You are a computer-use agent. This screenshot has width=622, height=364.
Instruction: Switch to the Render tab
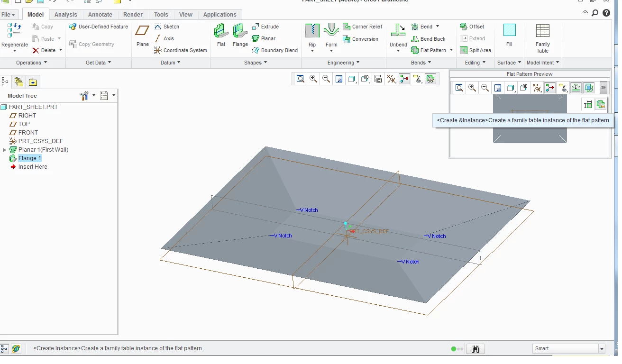point(133,15)
